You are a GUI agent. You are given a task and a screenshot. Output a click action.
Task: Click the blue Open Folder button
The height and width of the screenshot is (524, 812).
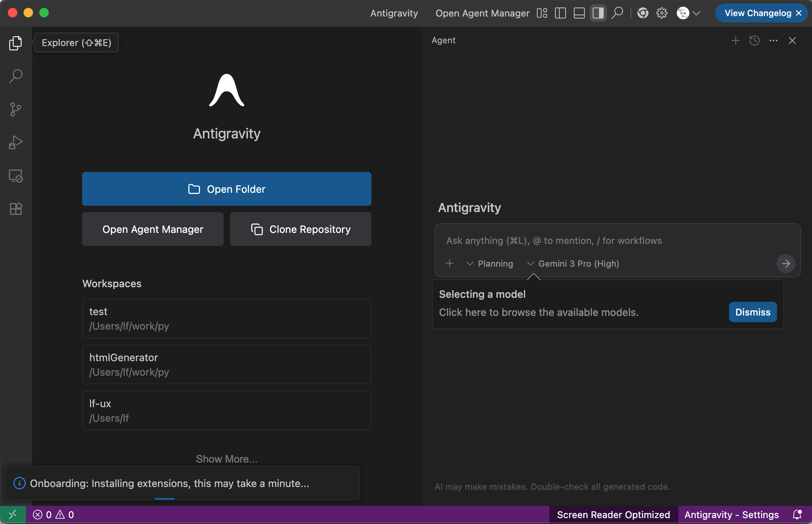226,189
